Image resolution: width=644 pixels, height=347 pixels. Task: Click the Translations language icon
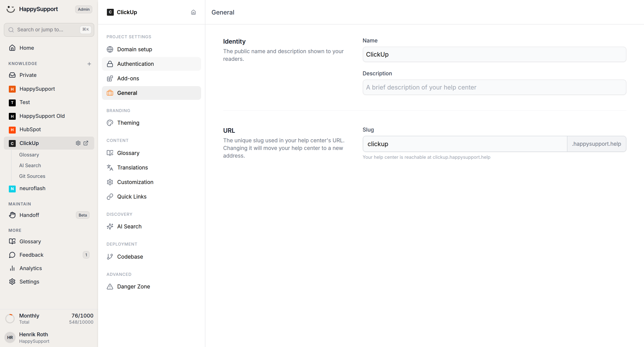click(110, 168)
